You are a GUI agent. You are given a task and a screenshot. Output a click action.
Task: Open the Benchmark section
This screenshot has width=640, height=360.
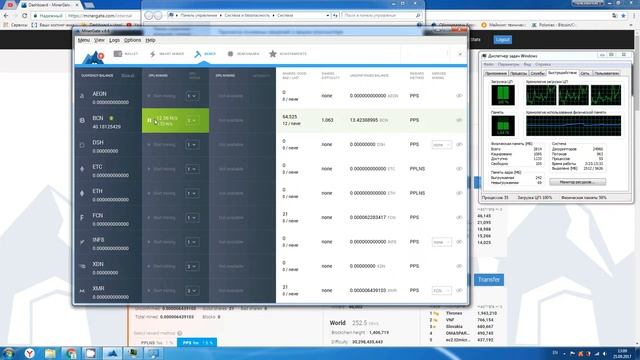(x=243, y=54)
